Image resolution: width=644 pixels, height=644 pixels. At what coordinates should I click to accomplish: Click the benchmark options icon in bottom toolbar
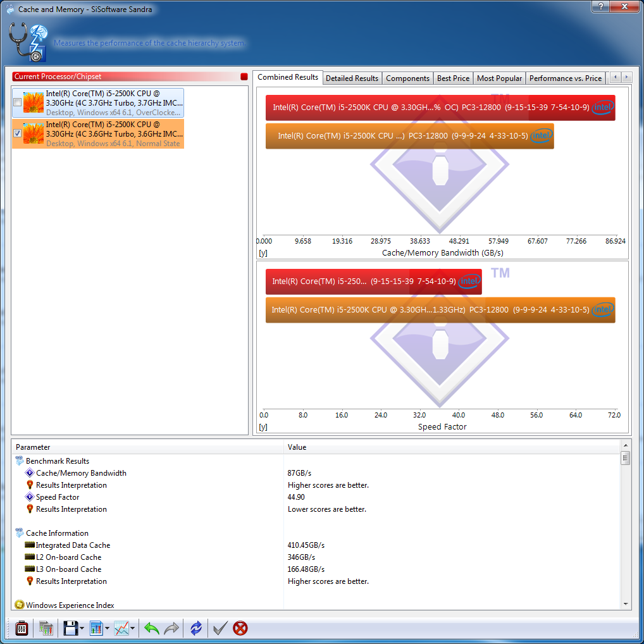(22, 628)
